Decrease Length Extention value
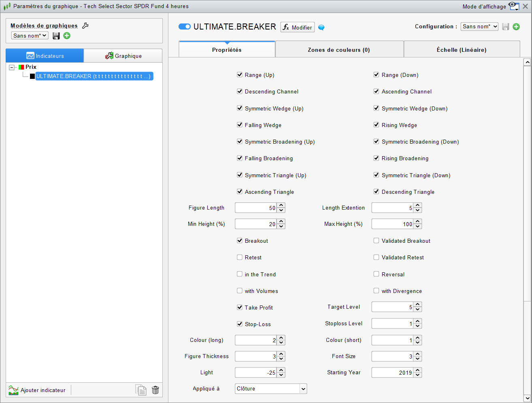Viewport: 532px width, 403px height. [418, 210]
